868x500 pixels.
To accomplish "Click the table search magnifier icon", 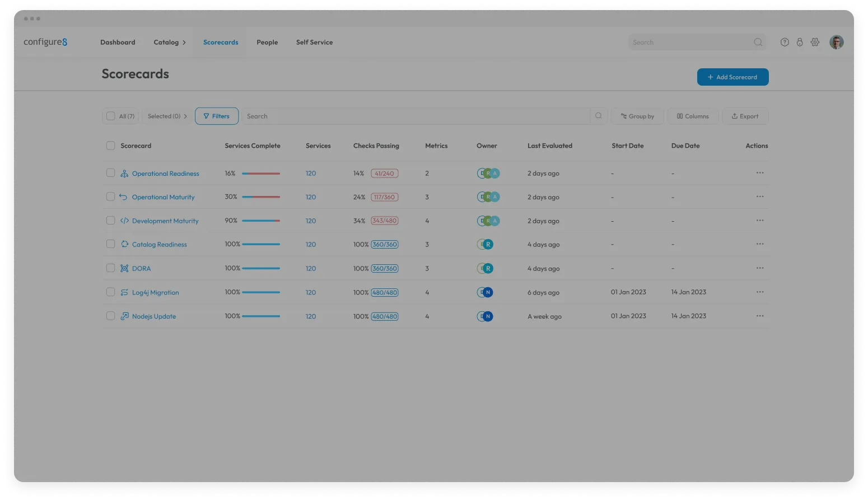I will pos(599,116).
